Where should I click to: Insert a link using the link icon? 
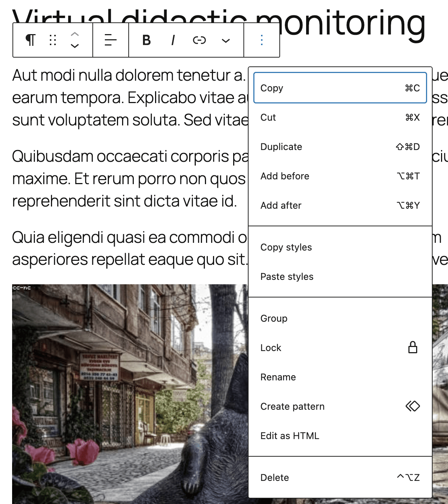tap(199, 40)
